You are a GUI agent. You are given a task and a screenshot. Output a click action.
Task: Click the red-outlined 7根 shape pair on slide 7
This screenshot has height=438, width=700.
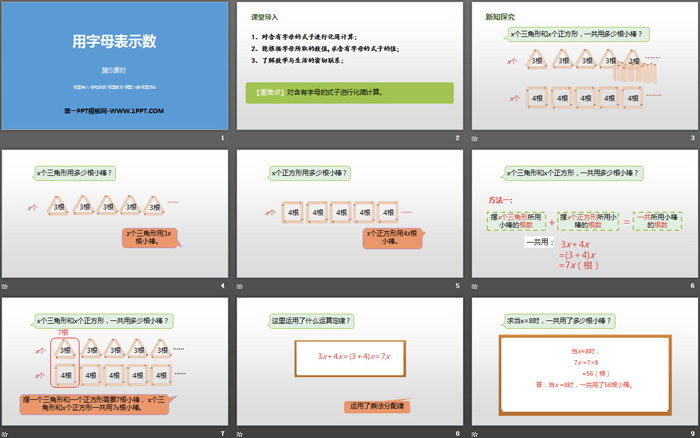(x=65, y=362)
